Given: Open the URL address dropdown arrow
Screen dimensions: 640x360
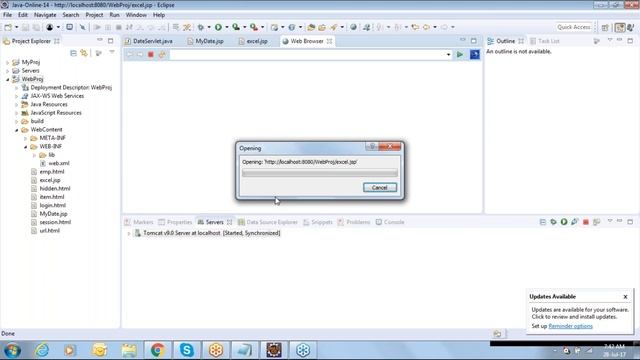Looking at the screenshot, I should pos(448,55).
